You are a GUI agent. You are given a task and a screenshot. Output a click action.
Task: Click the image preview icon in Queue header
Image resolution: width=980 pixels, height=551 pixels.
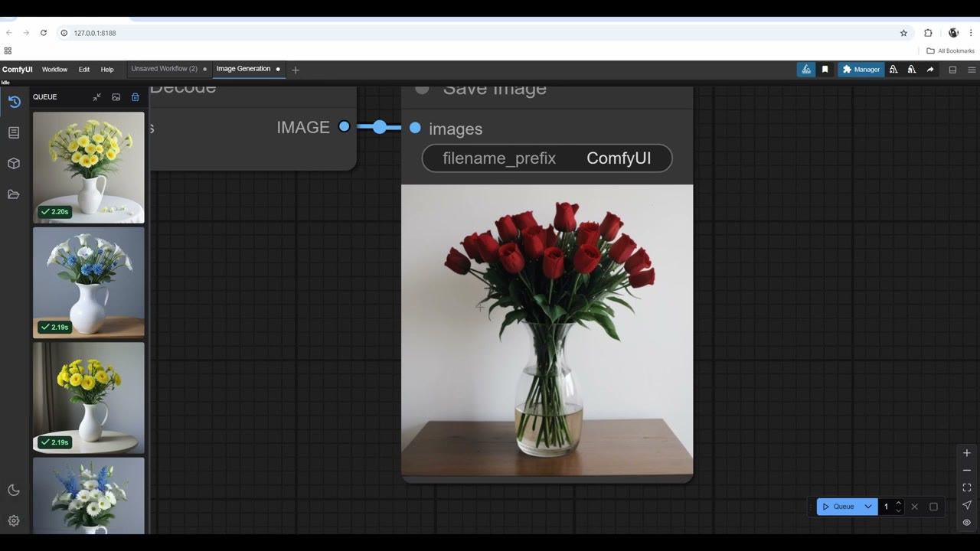tap(116, 97)
